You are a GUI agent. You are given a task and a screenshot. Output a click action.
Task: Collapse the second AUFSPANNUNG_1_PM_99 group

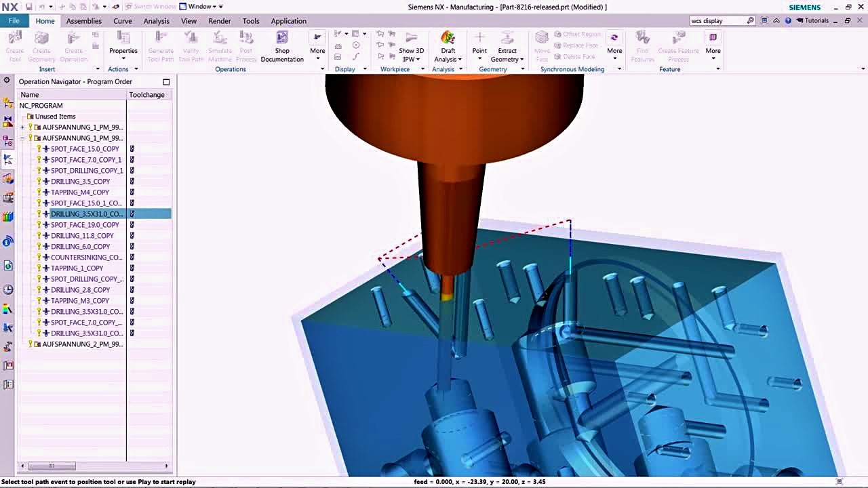click(22, 138)
